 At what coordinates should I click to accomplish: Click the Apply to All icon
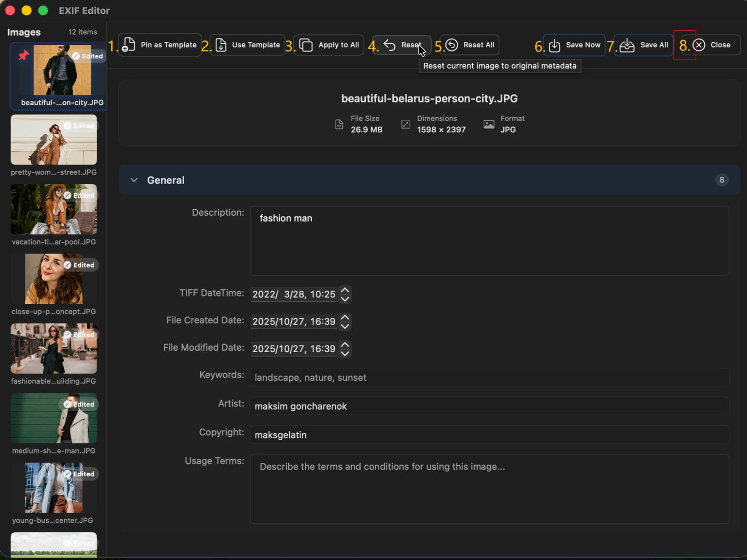click(x=306, y=45)
